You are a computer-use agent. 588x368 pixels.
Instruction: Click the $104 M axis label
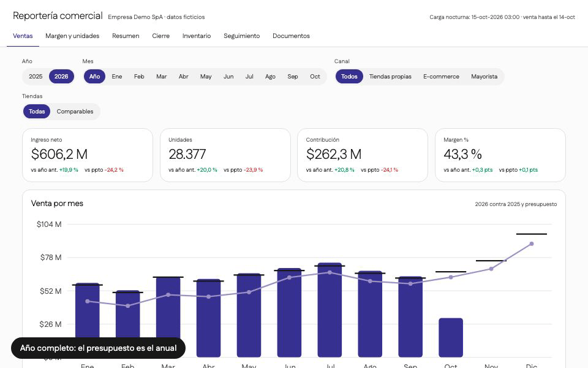(49, 224)
